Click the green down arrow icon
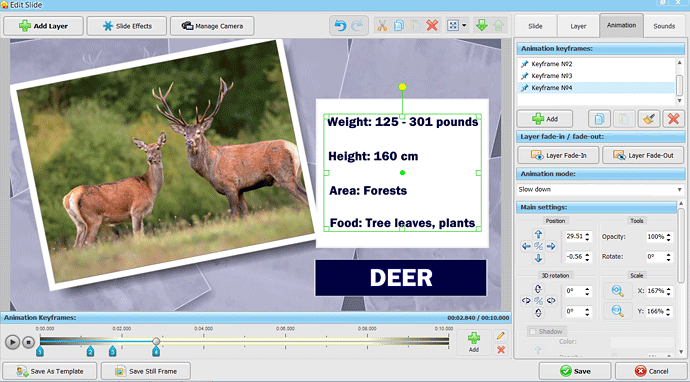The image size is (690, 382). (x=481, y=26)
